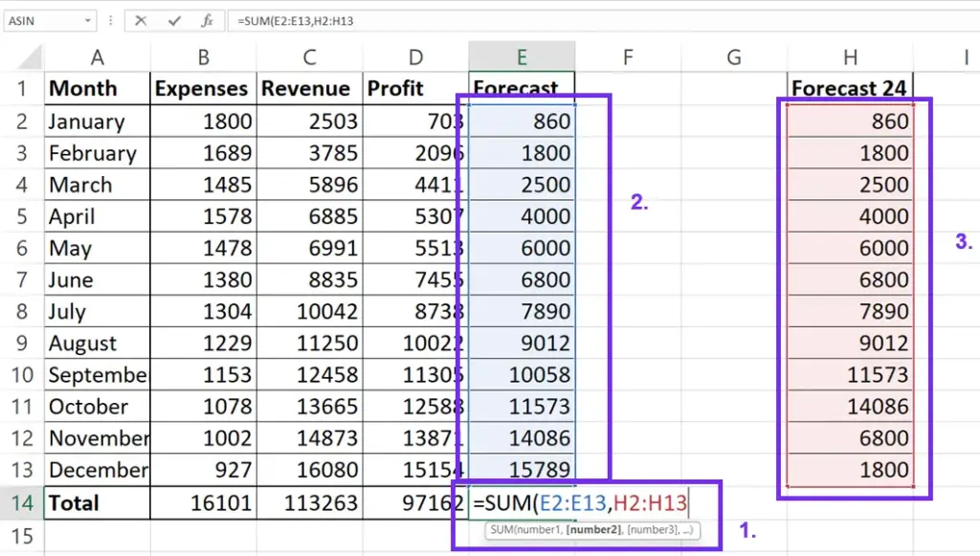
Task: Click the SUM link in the function tooltip
Action: point(501,530)
